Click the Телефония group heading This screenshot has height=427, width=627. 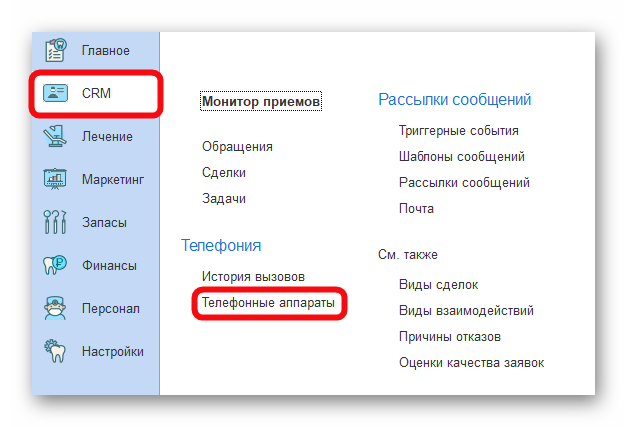pyautogui.click(x=221, y=245)
